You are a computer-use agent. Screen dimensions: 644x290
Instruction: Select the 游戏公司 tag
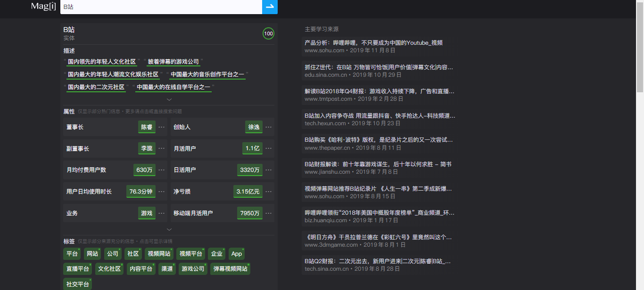tap(193, 269)
